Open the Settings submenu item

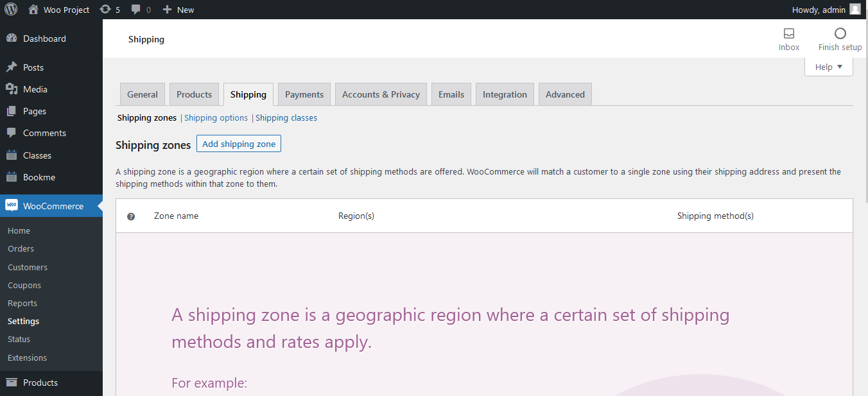point(24,321)
